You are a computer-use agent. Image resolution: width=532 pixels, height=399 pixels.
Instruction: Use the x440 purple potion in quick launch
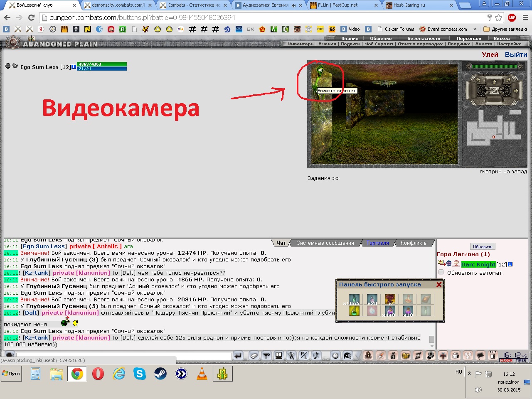(x=390, y=311)
